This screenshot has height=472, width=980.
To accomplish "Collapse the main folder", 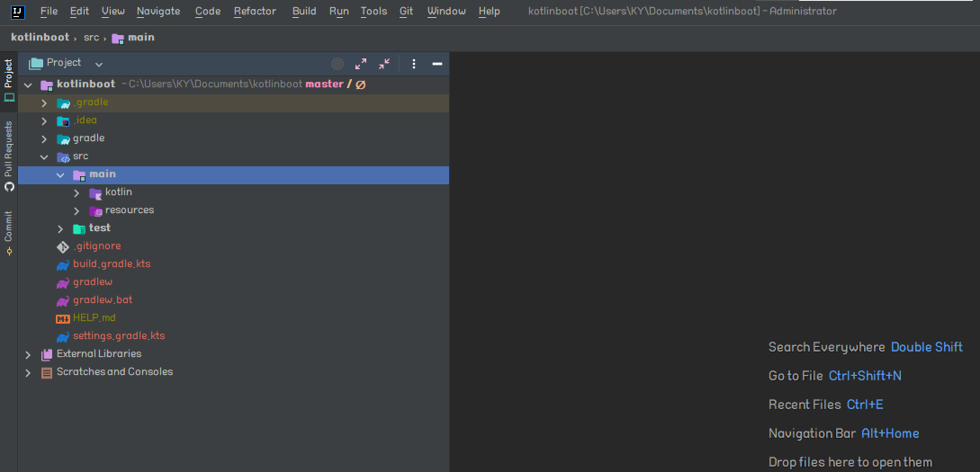I will (60, 174).
